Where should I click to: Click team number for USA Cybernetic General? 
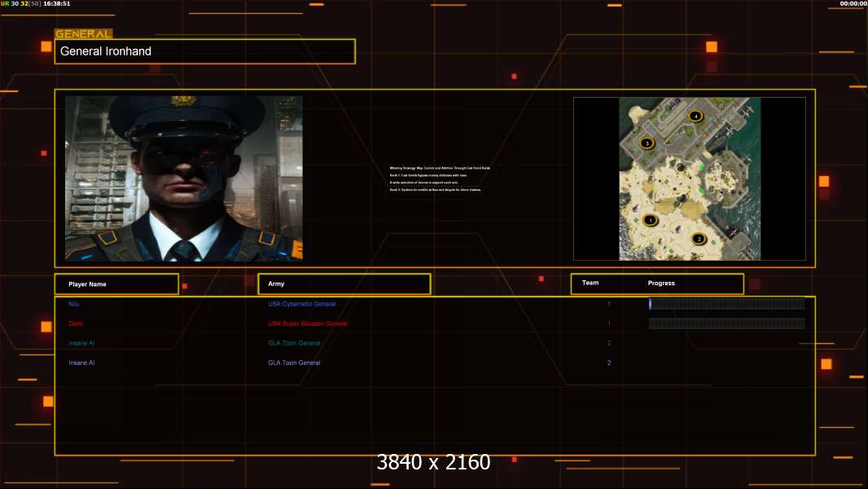[609, 304]
